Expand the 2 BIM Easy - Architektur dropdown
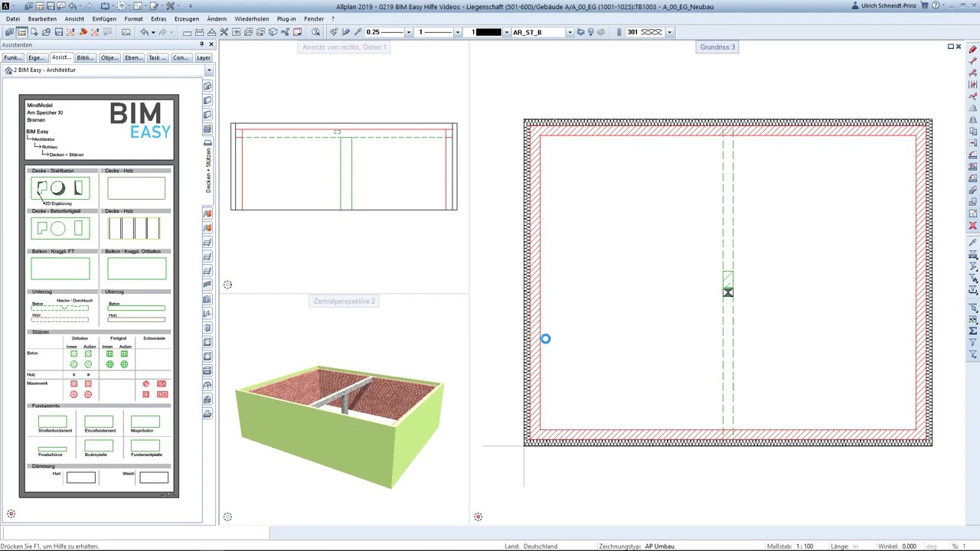Screen dimensions: 980x551 [x=208, y=70]
